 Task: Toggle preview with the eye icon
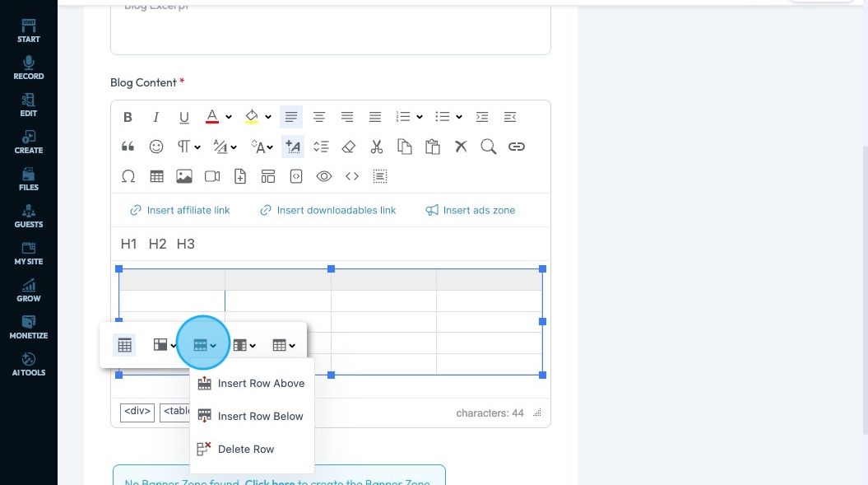click(x=324, y=176)
